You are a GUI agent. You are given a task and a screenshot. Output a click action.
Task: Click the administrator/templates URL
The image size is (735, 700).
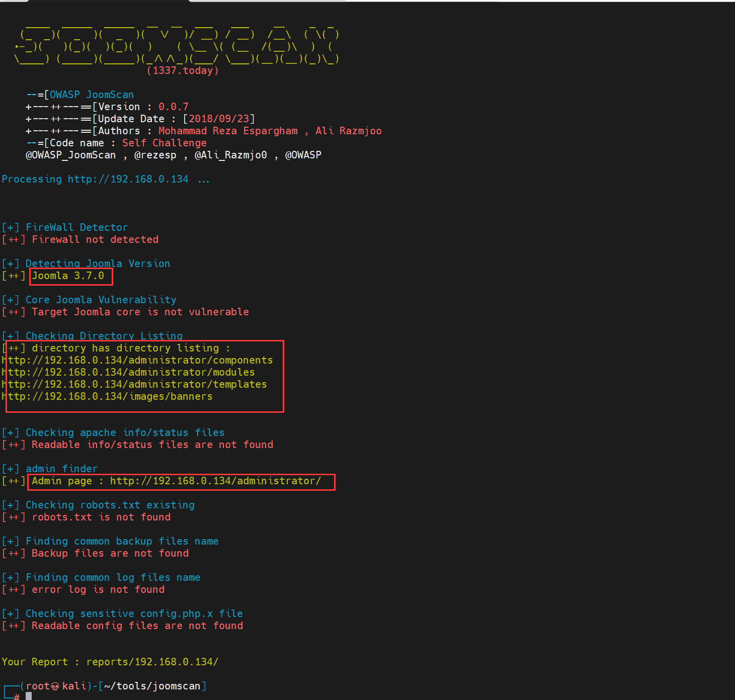point(134,384)
